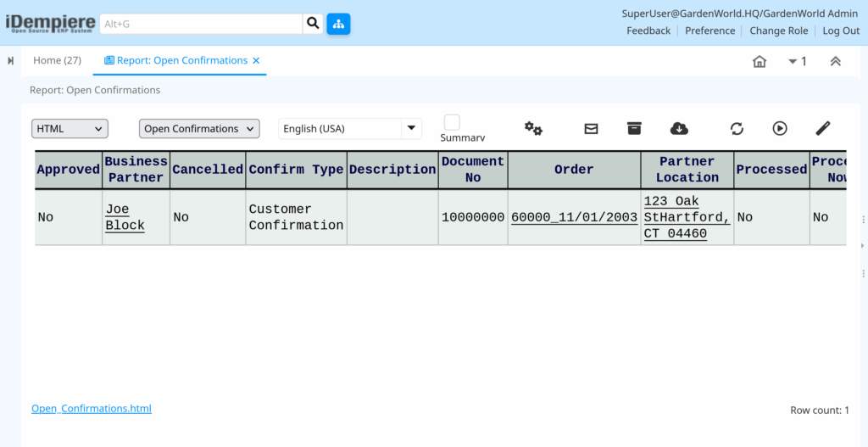This screenshot has width=868, height=447.
Task: Expand the collapsed left side panel
Action: (10, 61)
